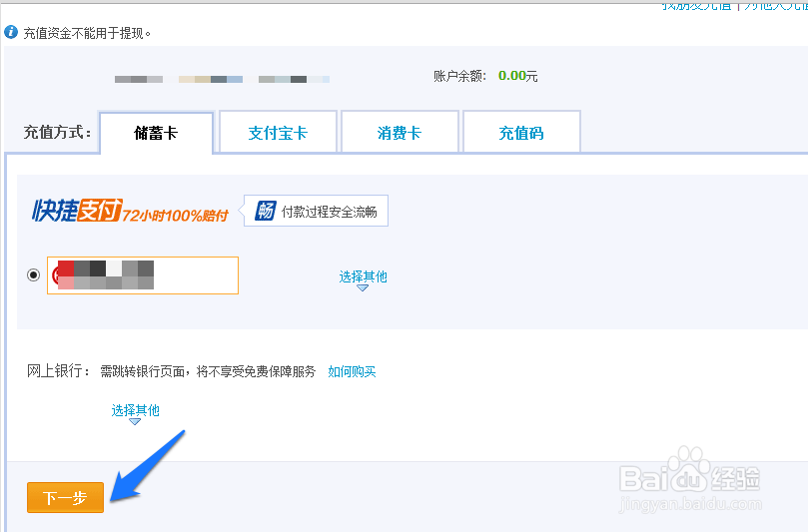Open the 如何购买 link
This screenshot has width=808, height=532.
[352, 371]
